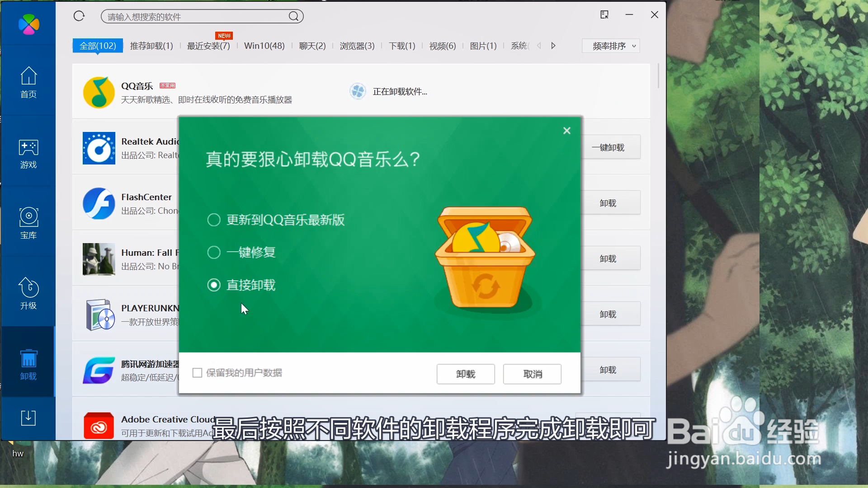
Task: Click 卸载 button in the dialog
Action: click(466, 374)
